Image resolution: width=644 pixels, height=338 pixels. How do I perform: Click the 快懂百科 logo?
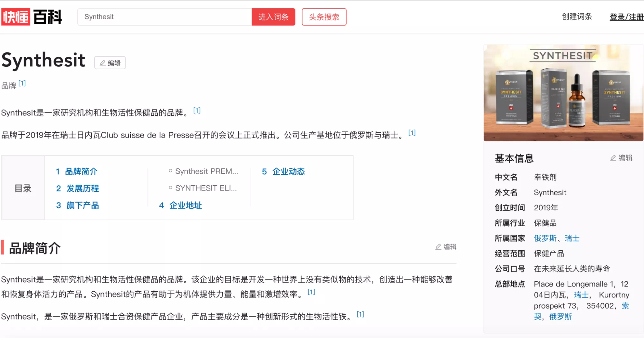click(32, 17)
